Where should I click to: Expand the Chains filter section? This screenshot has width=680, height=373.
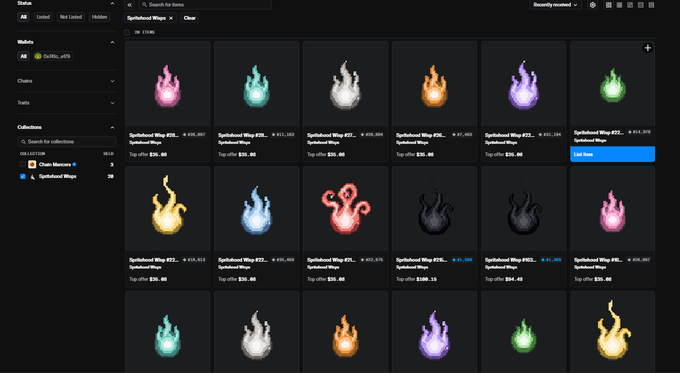(66, 81)
